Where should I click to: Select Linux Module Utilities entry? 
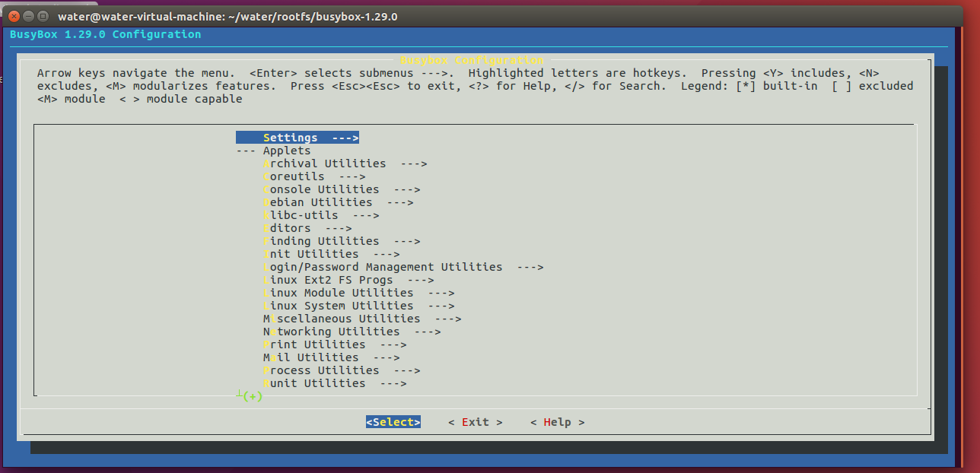[x=358, y=293]
